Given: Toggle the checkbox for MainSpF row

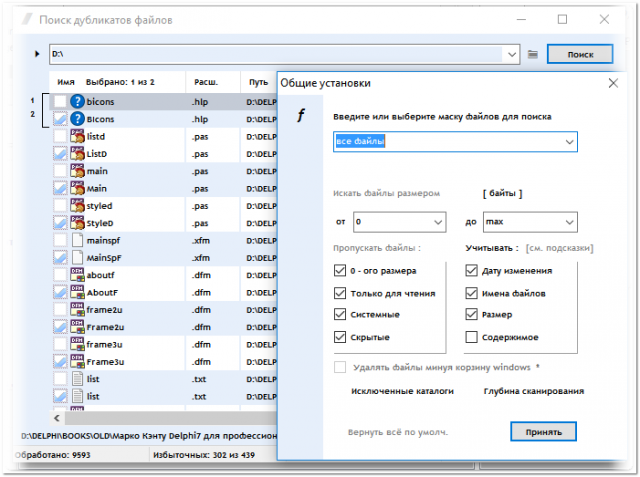Looking at the screenshot, I should coord(60,257).
